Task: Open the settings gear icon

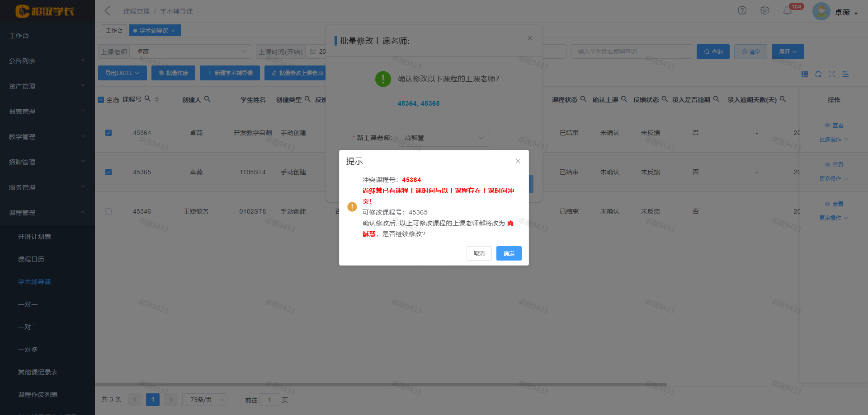Action: (x=765, y=10)
